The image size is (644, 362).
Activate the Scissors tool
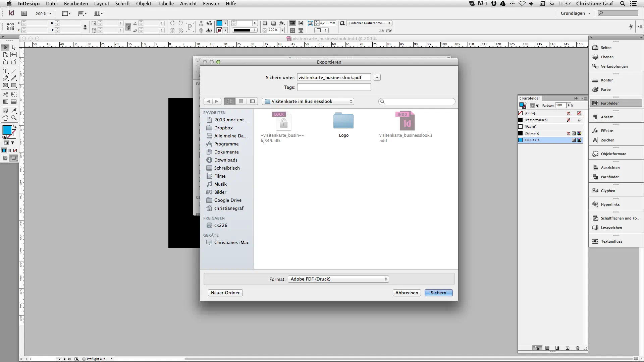point(5,94)
